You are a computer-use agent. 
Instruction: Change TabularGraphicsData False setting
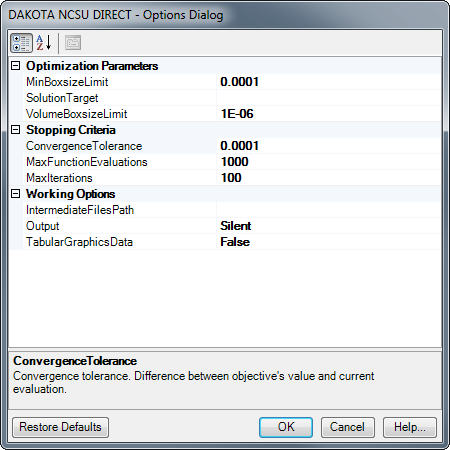pos(329,242)
